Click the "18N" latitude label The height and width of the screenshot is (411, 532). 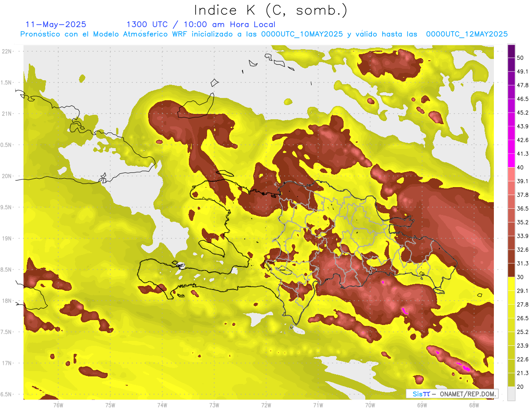[7, 301]
